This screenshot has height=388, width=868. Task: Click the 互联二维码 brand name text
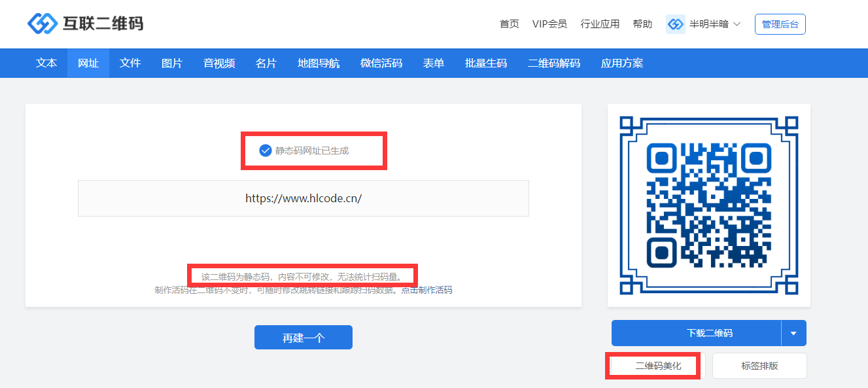pos(103,24)
